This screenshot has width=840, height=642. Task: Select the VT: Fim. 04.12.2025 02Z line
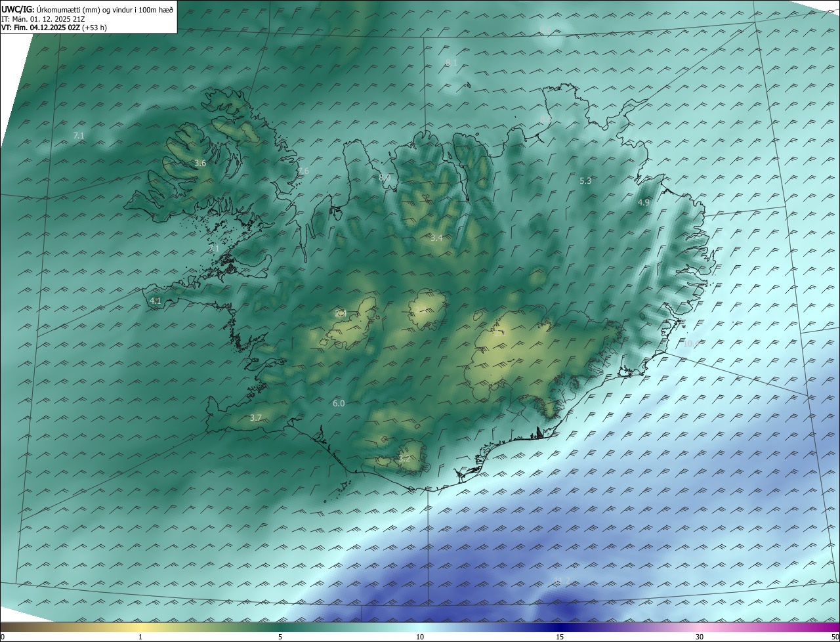click(54, 28)
